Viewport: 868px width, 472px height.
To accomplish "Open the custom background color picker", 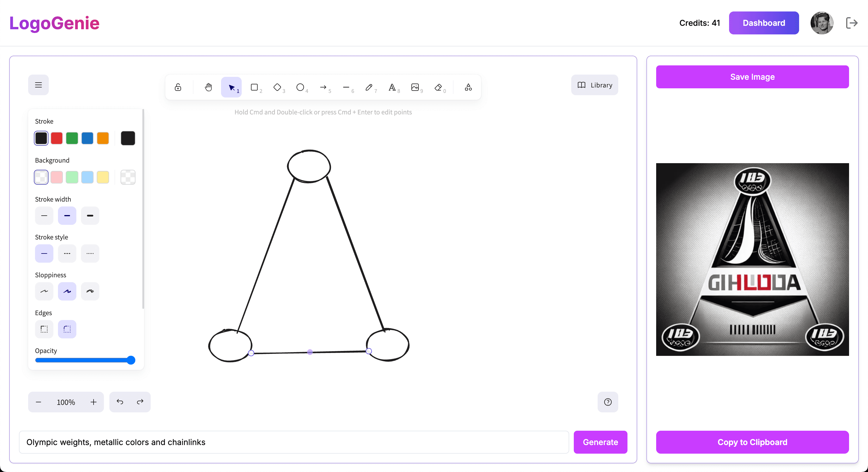I will tap(128, 177).
